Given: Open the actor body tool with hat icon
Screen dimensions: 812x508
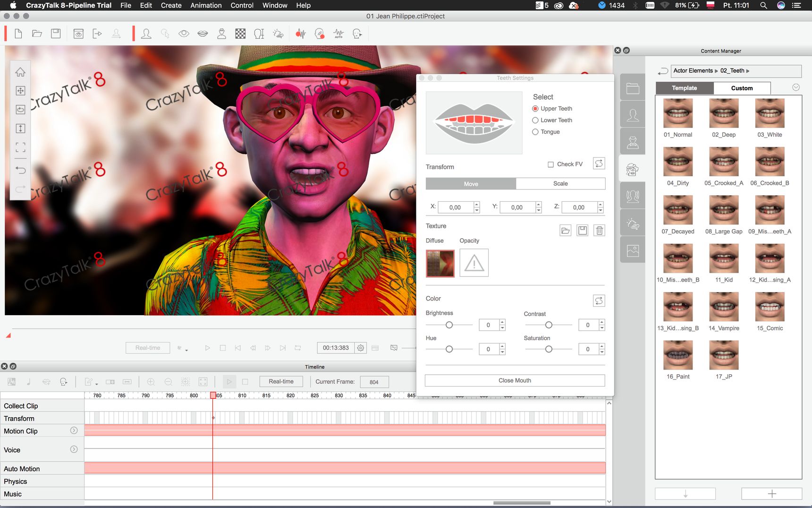Looking at the screenshot, I should click(221, 34).
